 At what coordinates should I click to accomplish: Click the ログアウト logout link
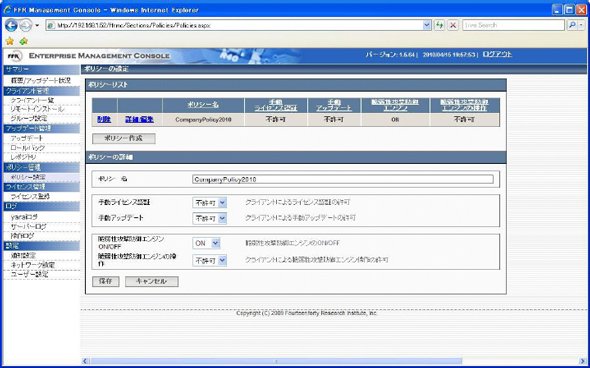pyautogui.click(x=497, y=54)
